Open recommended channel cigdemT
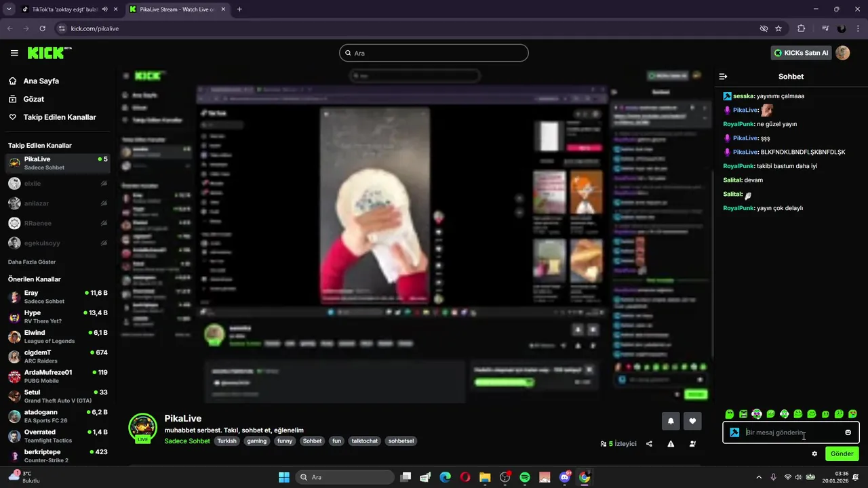868x488 pixels. 58,357
